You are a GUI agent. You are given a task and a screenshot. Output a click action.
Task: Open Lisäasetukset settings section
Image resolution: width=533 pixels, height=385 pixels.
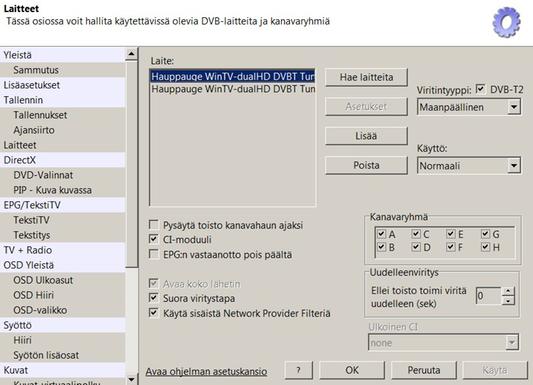pyautogui.click(x=63, y=85)
